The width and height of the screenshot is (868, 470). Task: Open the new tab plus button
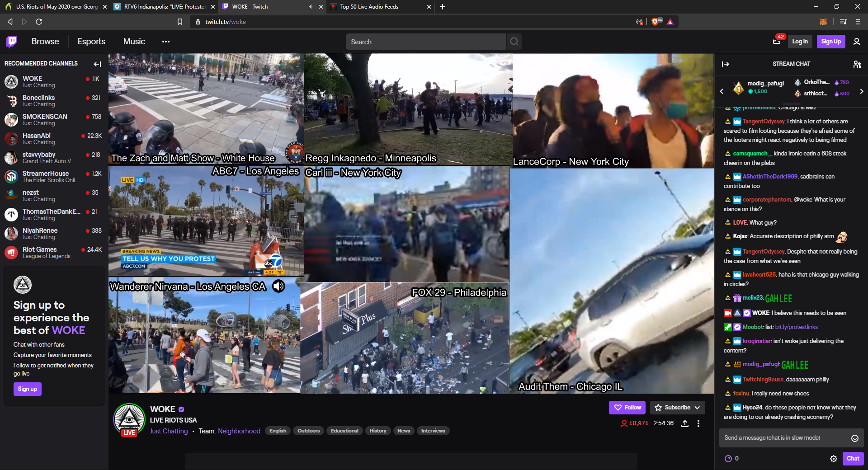(443, 7)
